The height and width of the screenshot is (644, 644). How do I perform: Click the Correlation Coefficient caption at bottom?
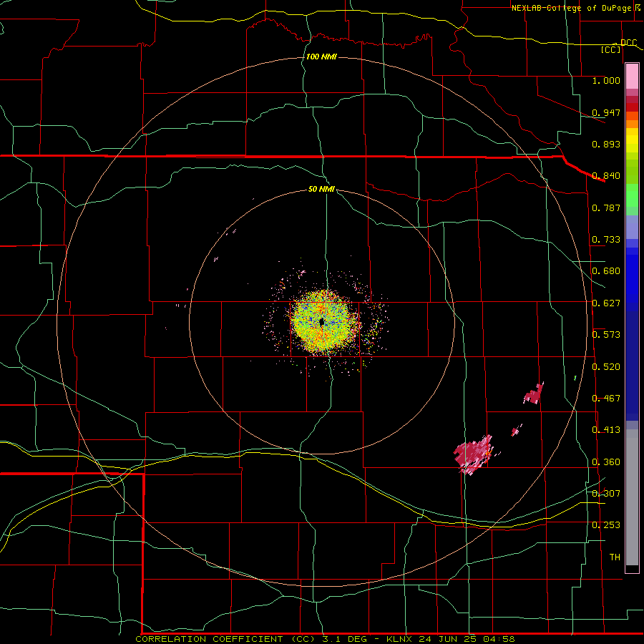(325, 639)
